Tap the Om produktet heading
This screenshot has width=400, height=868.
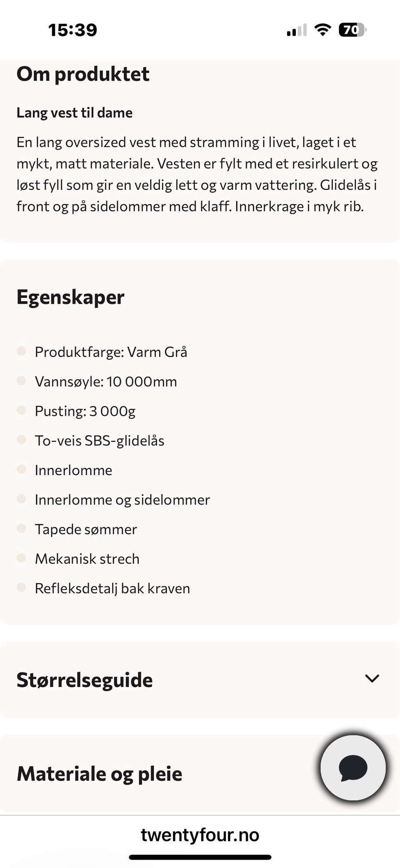pyautogui.click(x=83, y=74)
